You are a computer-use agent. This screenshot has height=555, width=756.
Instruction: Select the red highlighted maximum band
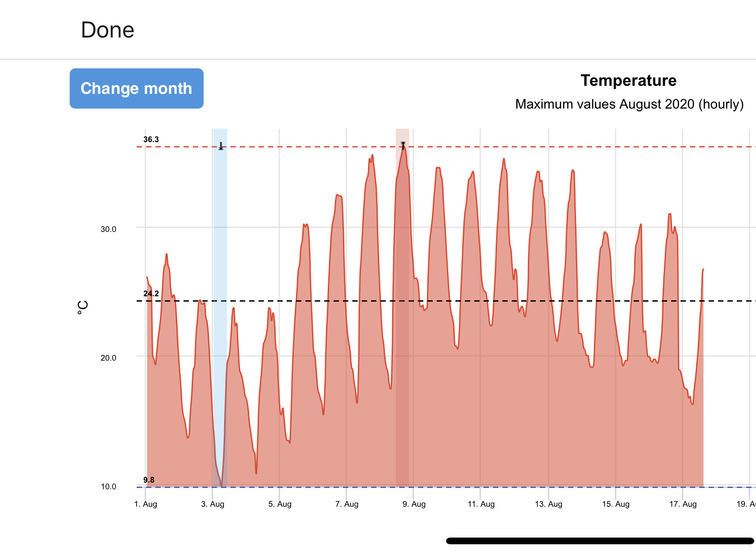[x=402, y=308]
